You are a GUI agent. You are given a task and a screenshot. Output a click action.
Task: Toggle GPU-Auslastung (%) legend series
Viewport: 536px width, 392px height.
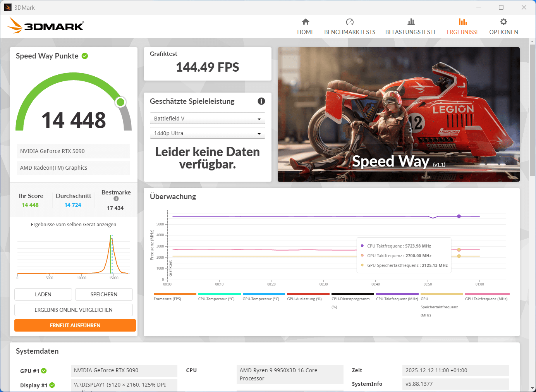tap(308, 297)
